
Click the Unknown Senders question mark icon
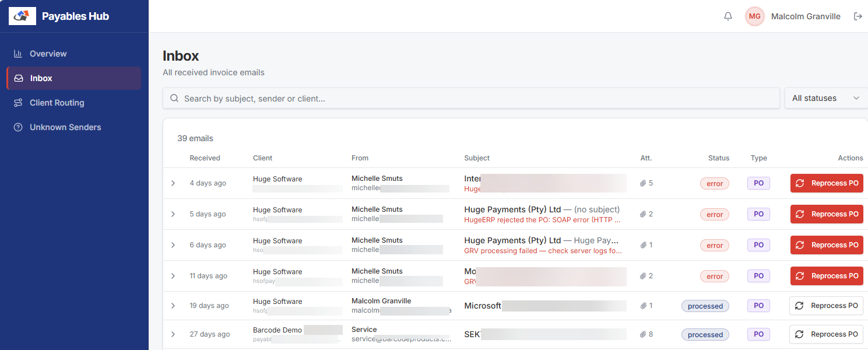18,127
